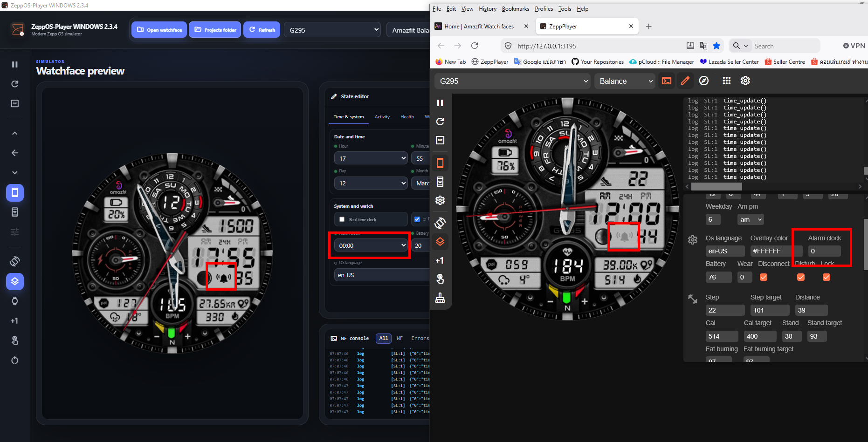Click the Refresh button in ZeppOS-Player Windows

262,30
